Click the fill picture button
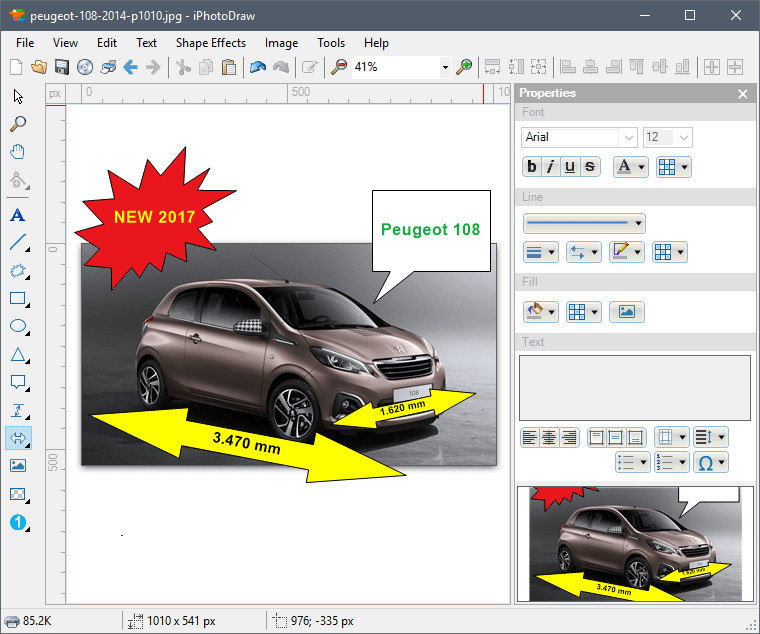Screen dimensions: 760x634 point(627,312)
